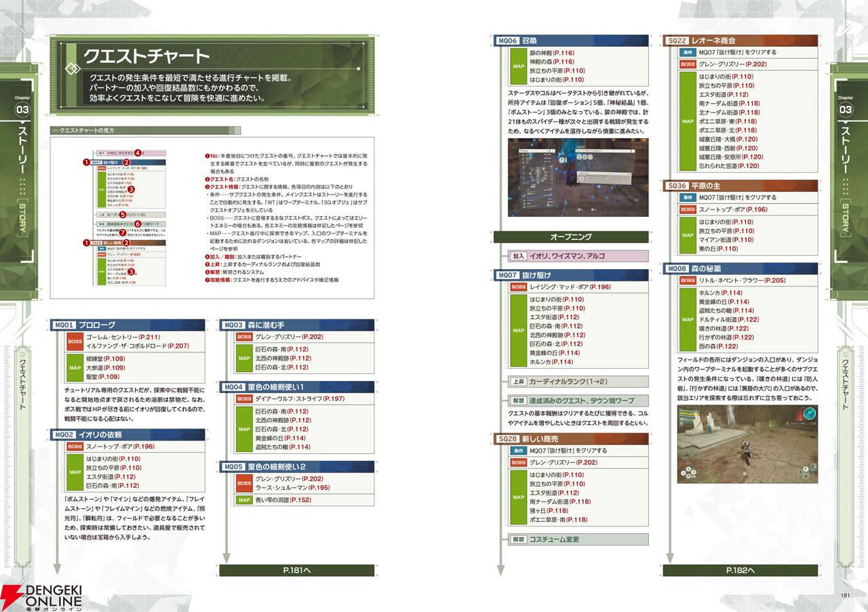Select the 加入 イオリ、ワイズマン、アルゴ row

(x=578, y=256)
